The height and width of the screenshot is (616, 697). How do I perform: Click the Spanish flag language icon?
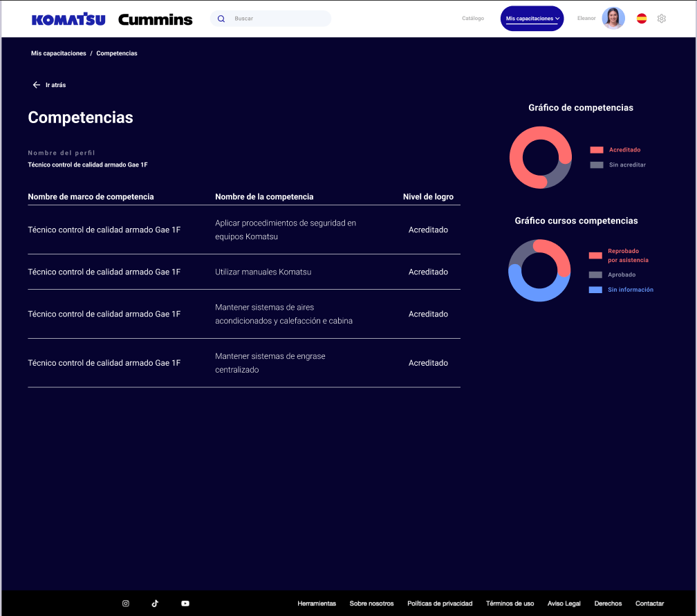[642, 19]
